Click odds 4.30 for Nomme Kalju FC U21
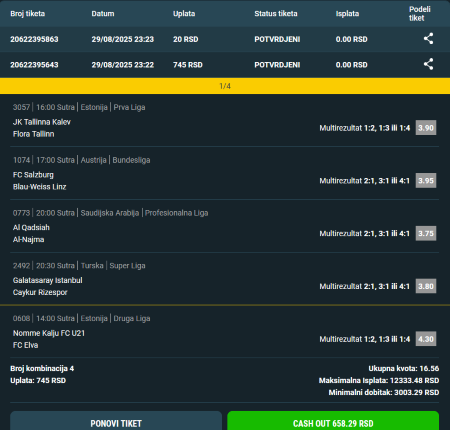The image size is (450, 430). click(426, 339)
